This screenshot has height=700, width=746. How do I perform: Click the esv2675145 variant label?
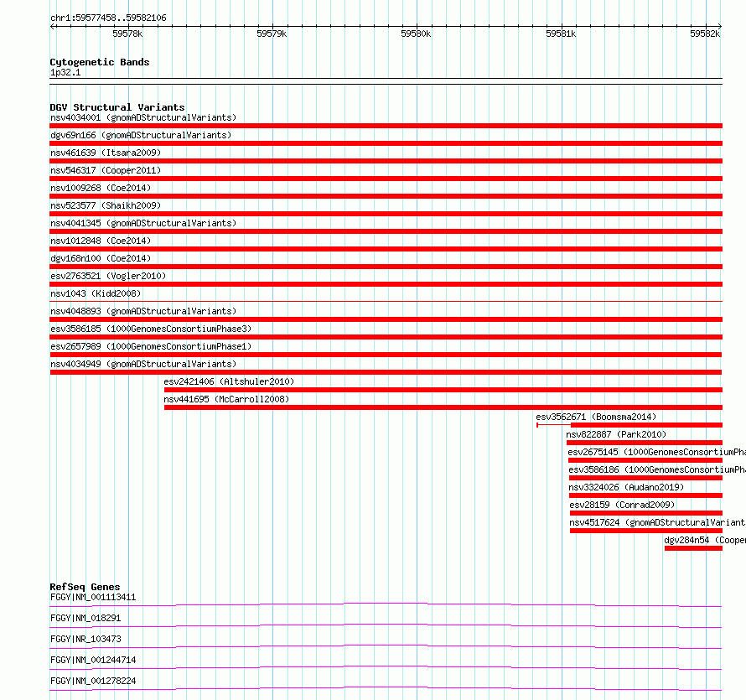656,452
